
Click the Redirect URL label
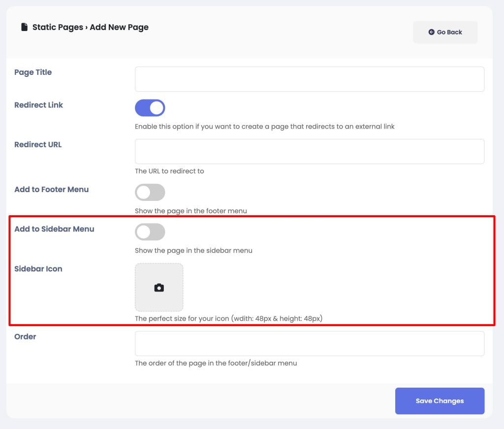click(x=38, y=145)
